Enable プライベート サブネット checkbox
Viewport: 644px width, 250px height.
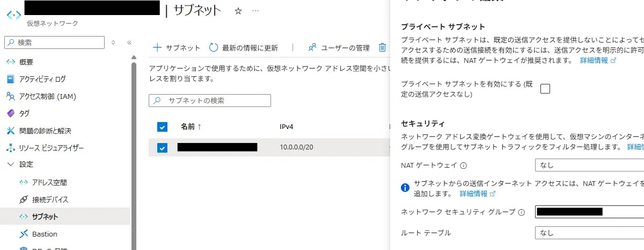coord(545,89)
